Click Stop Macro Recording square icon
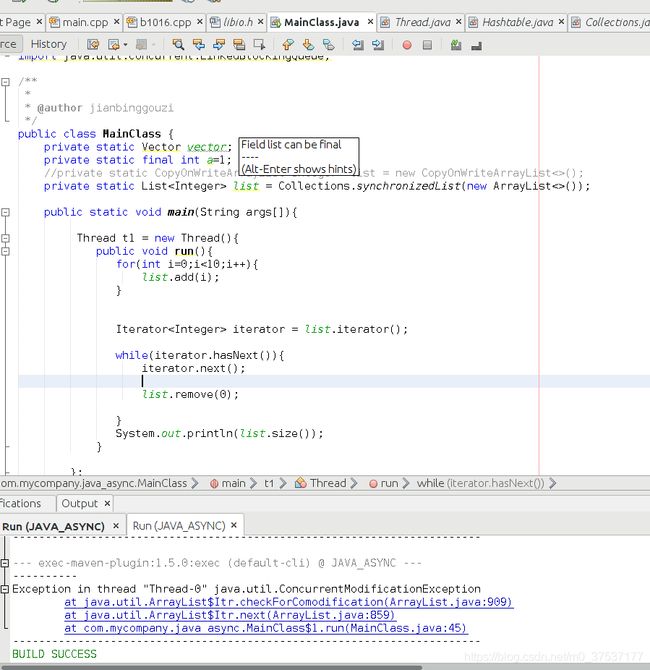Image resolution: width=650 pixels, height=670 pixels. click(x=427, y=44)
